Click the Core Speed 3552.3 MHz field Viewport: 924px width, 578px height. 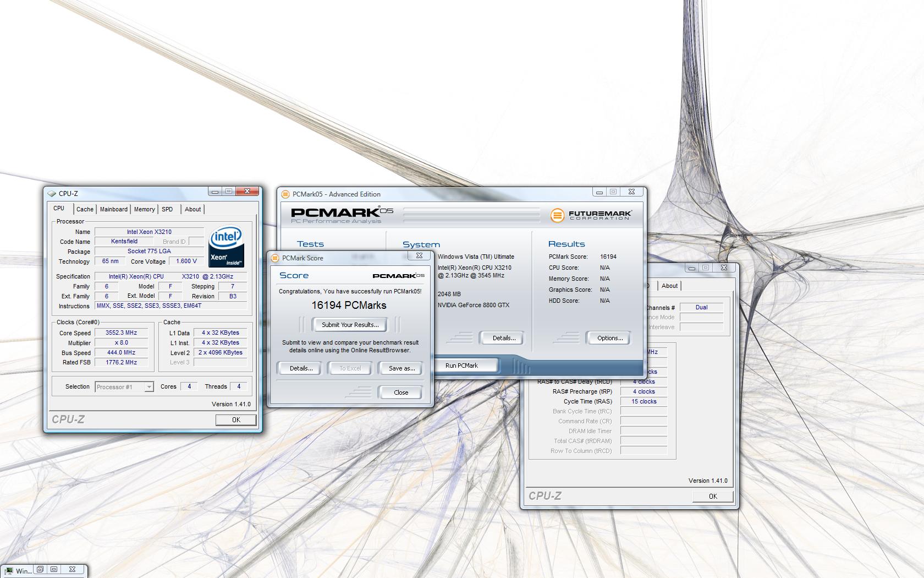click(x=121, y=332)
